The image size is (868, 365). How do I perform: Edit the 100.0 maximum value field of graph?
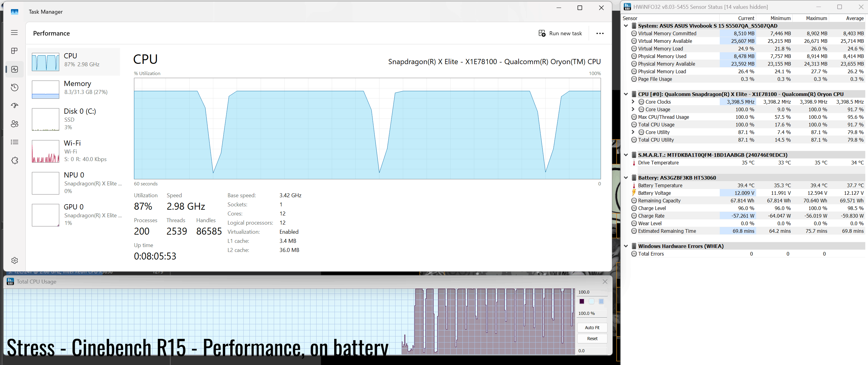click(x=592, y=292)
